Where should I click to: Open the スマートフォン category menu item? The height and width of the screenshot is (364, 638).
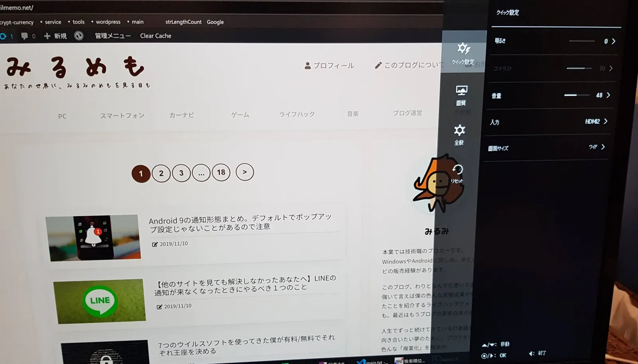pyautogui.click(x=122, y=115)
